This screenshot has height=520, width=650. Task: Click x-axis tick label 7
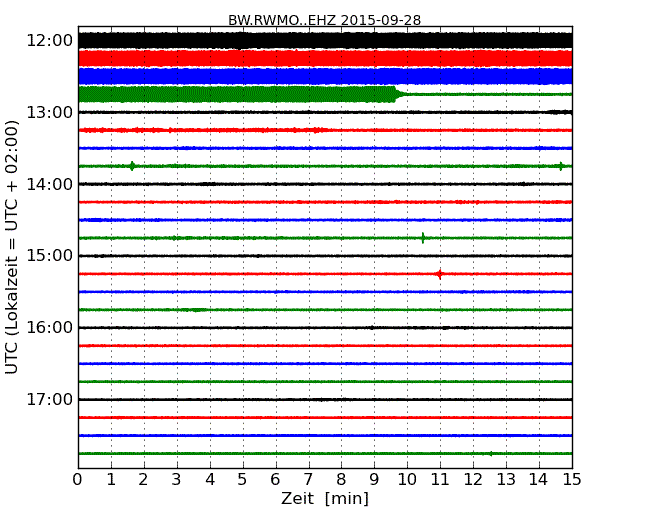pos(308,480)
